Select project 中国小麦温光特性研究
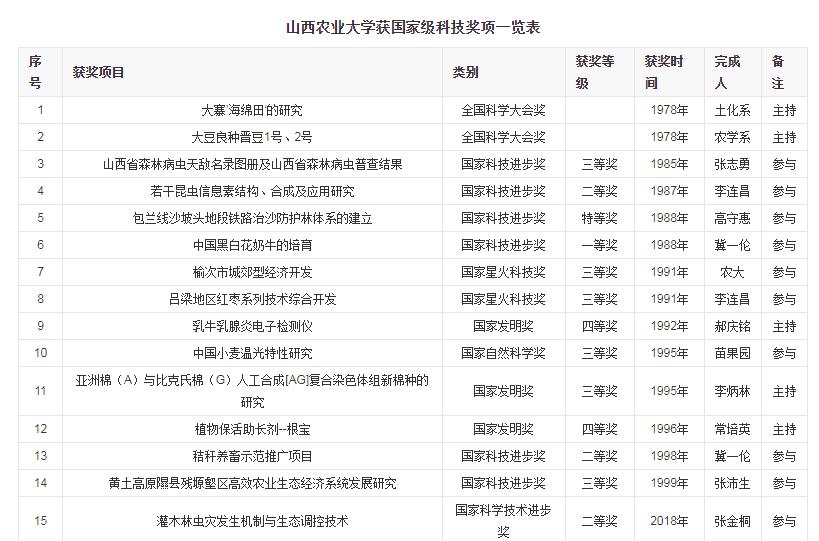819x541 pixels. click(x=252, y=354)
